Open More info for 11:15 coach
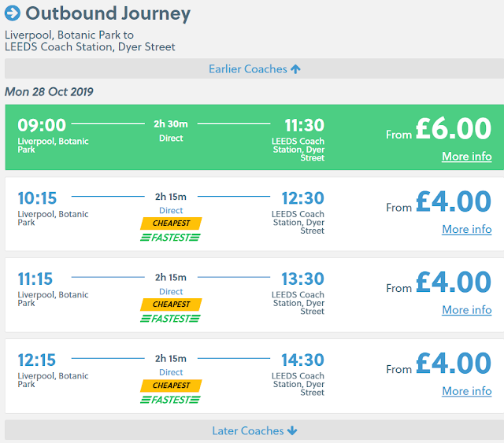 coord(466,310)
